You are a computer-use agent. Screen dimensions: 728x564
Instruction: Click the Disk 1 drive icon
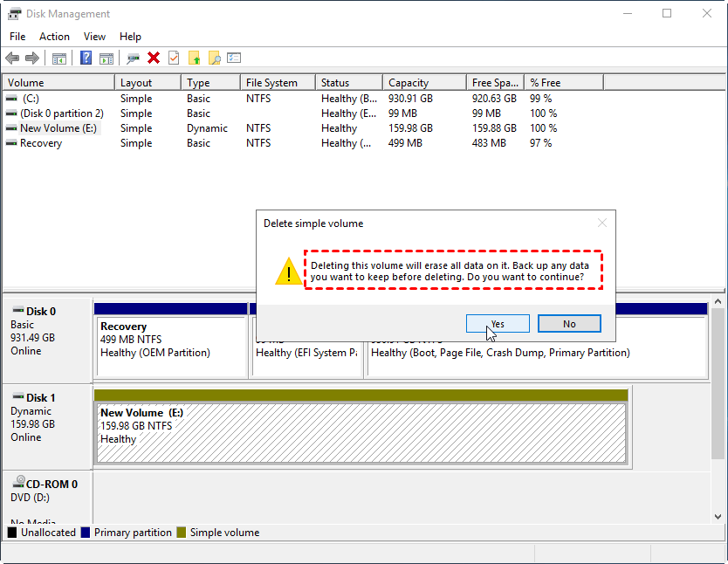[x=18, y=396]
